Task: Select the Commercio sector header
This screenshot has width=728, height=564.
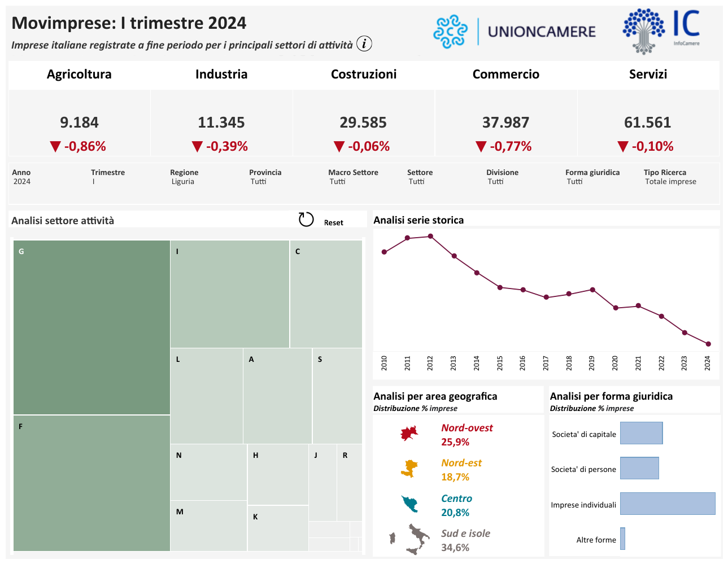Action: click(x=505, y=74)
